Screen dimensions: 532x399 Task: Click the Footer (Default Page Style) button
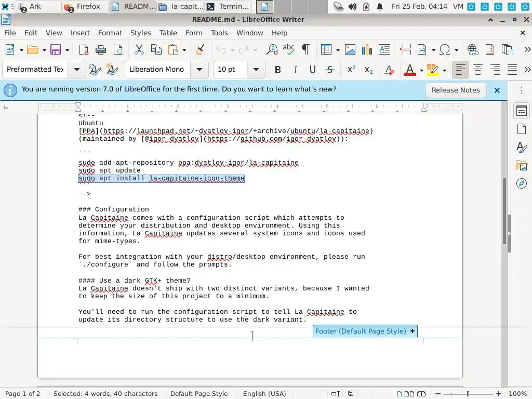(x=365, y=331)
